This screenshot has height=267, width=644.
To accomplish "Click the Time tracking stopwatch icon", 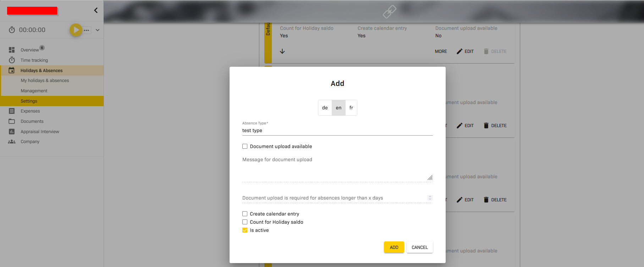I will click(12, 60).
